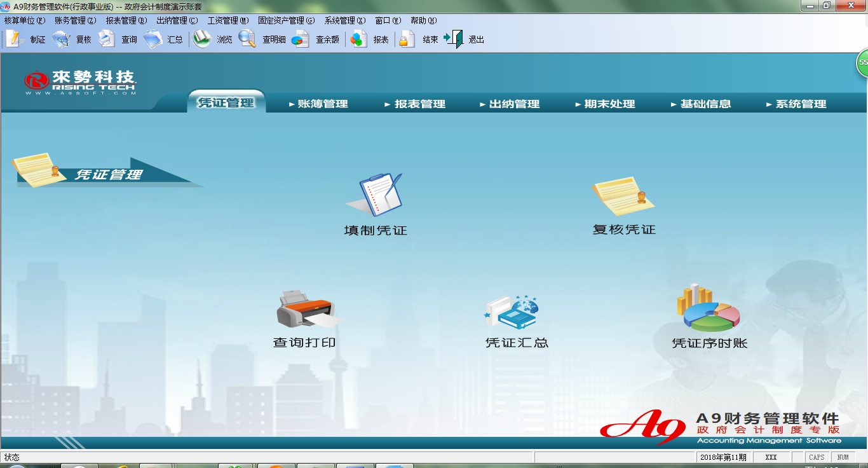
Task: Open the 凭证序时账 pie chart icon
Action: click(x=709, y=309)
